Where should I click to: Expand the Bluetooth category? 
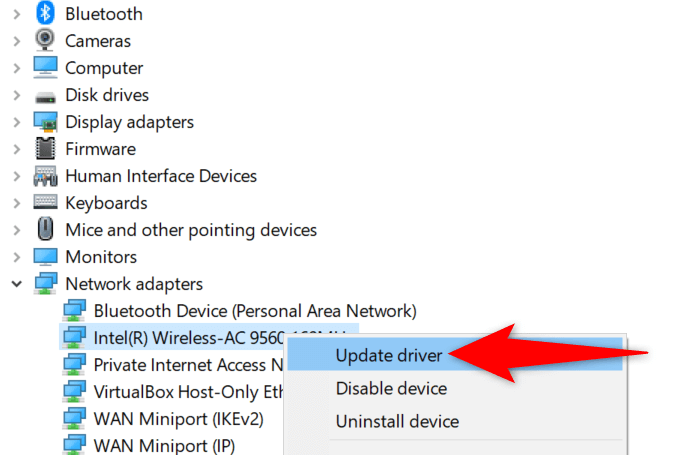(17, 14)
